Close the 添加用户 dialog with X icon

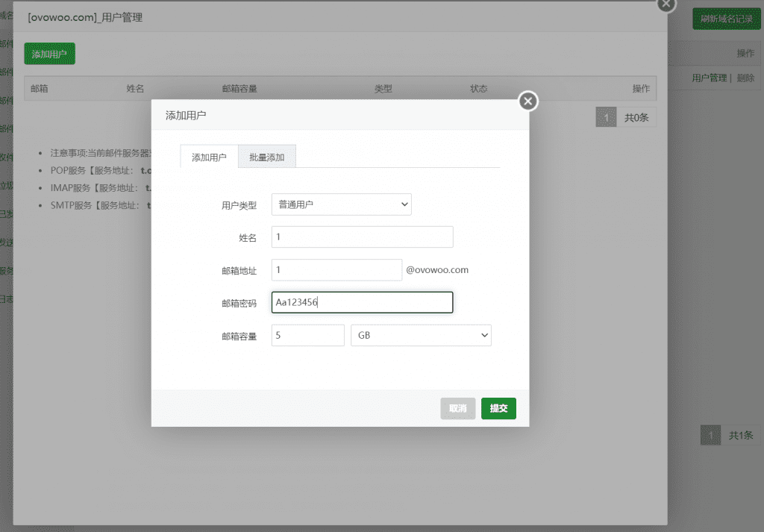coord(528,101)
